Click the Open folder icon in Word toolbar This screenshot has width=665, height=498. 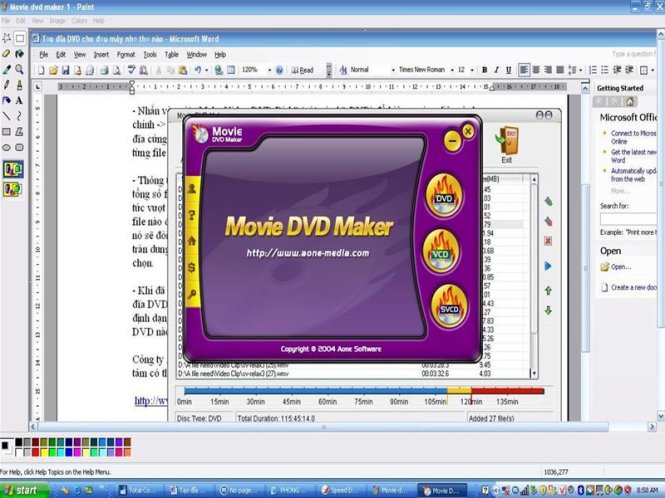(53, 70)
